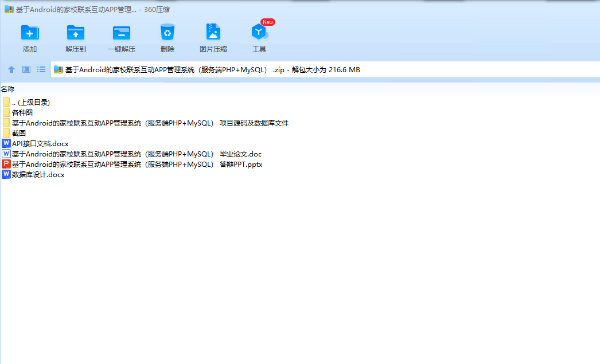Open the 图片压缩 image compression tool
This screenshot has height=364, width=600.
(213, 32)
